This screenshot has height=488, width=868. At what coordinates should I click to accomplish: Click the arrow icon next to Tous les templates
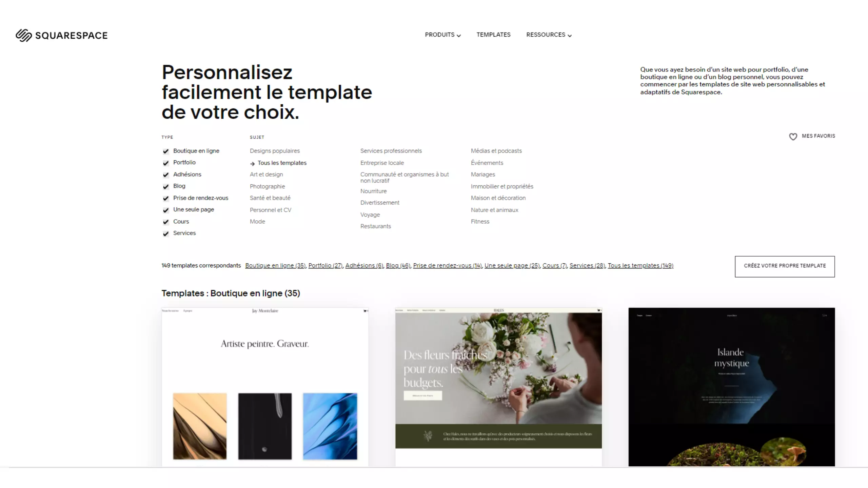[x=252, y=163]
